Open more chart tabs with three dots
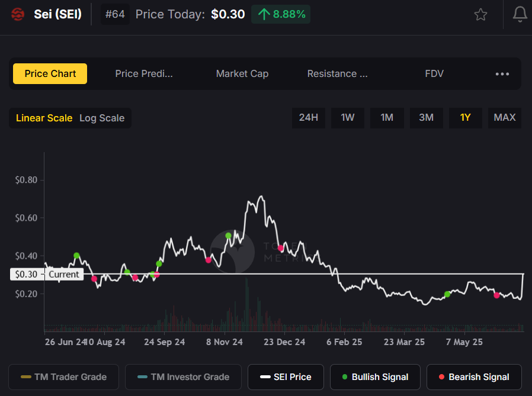 [x=502, y=74]
